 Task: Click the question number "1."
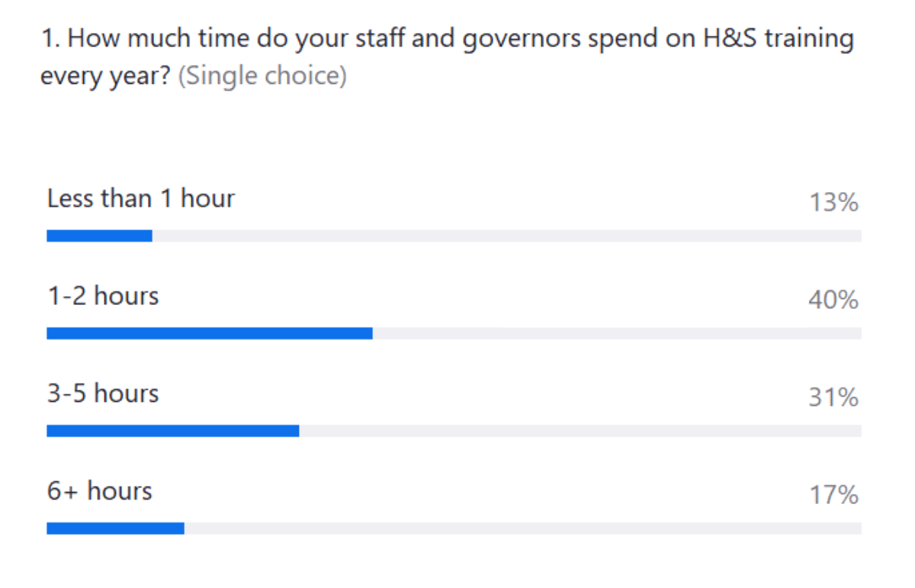click(x=50, y=40)
